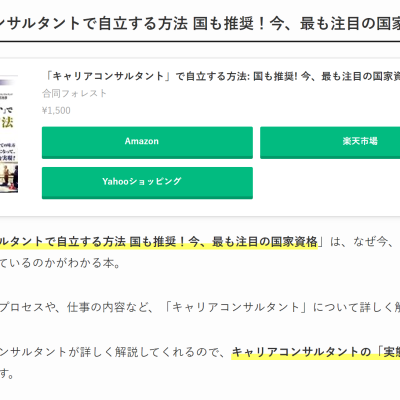Image resolution: width=400 pixels, height=400 pixels.
Task: Click the last line fragment す。
Action: [7, 374]
